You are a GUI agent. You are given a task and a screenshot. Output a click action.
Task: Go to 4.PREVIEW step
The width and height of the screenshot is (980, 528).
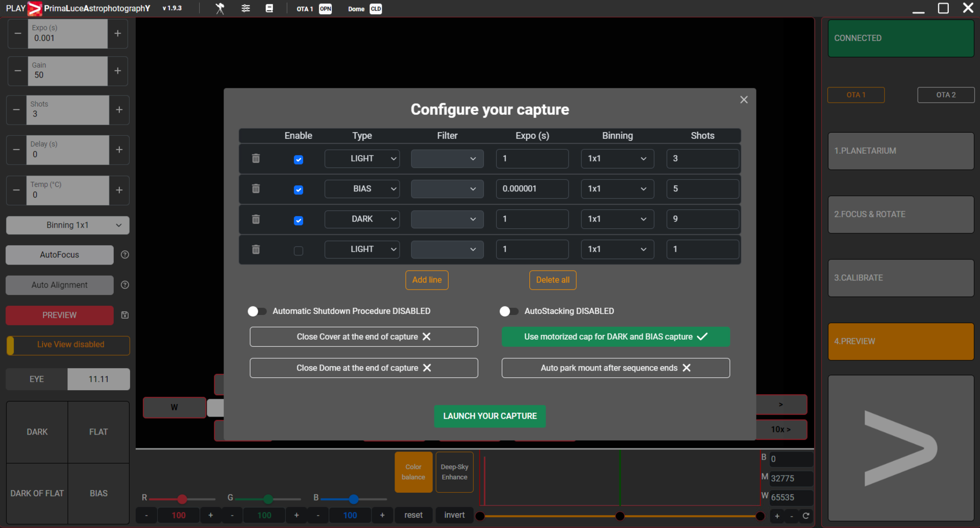[x=901, y=342]
